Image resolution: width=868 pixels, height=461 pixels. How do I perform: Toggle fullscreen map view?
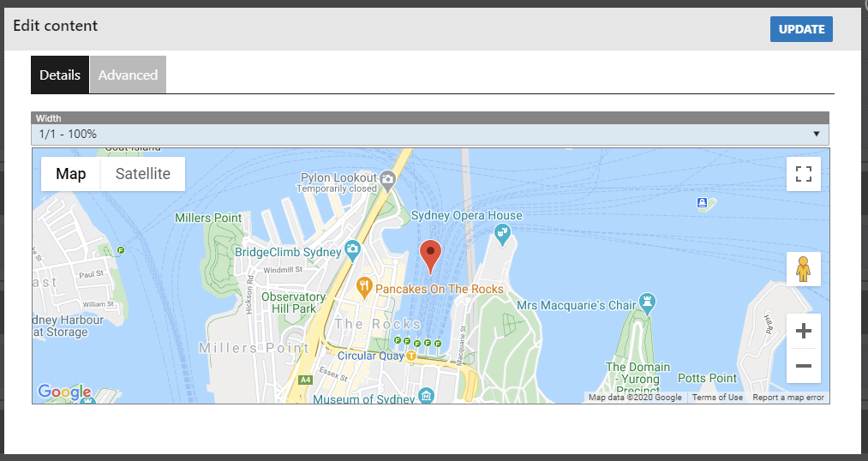pyautogui.click(x=803, y=174)
